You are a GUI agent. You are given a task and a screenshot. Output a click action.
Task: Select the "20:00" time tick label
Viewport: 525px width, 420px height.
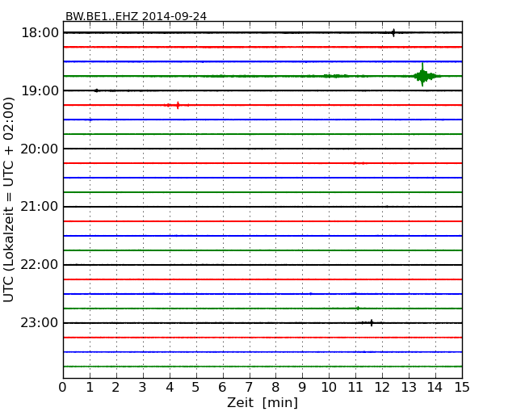point(40,149)
